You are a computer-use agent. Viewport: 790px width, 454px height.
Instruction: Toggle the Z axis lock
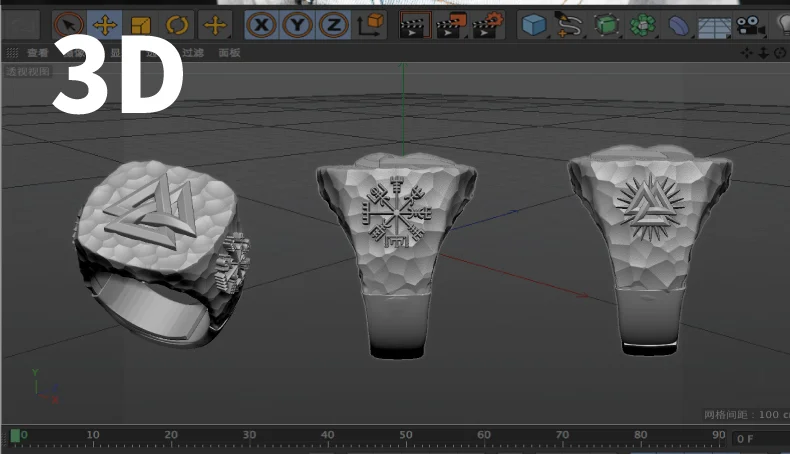333,25
